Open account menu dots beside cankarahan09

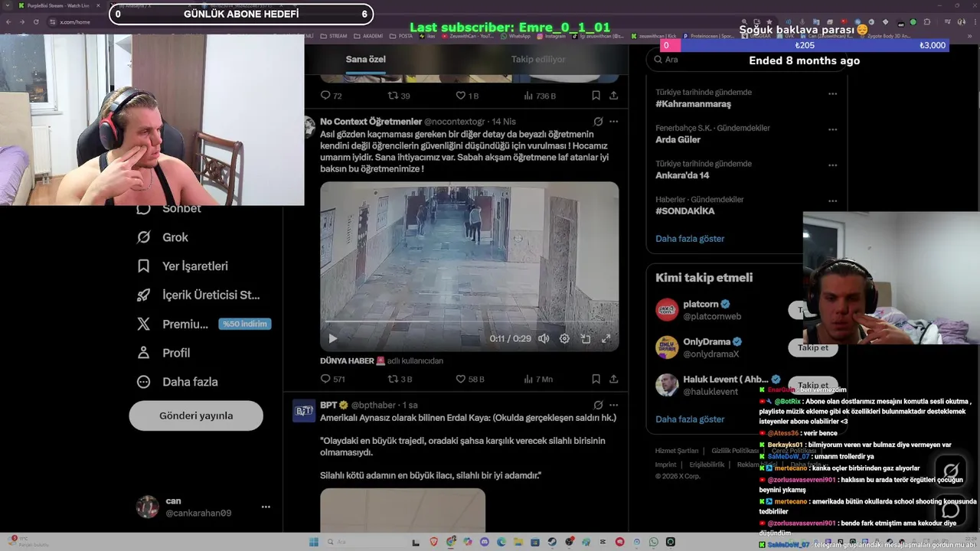click(266, 507)
